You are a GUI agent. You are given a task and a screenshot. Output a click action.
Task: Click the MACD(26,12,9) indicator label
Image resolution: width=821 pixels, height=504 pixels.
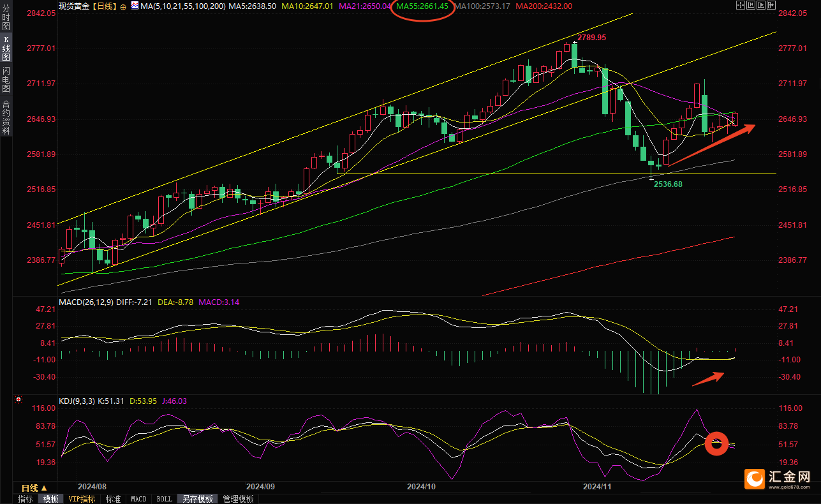click(86, 302)
